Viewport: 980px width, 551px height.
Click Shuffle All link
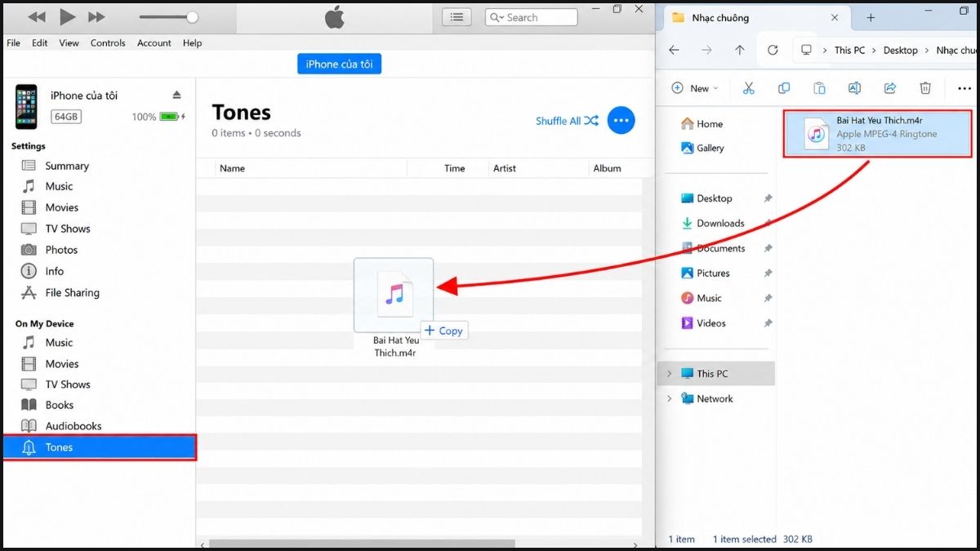click(567, 121)
